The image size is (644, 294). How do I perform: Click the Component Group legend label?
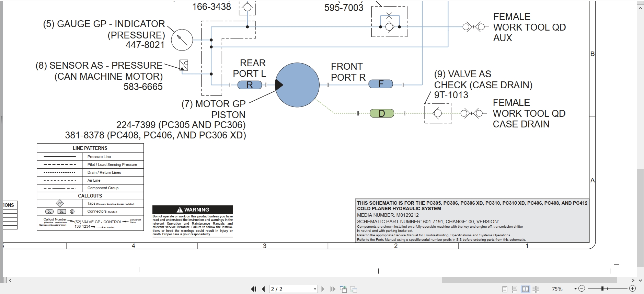103,188
